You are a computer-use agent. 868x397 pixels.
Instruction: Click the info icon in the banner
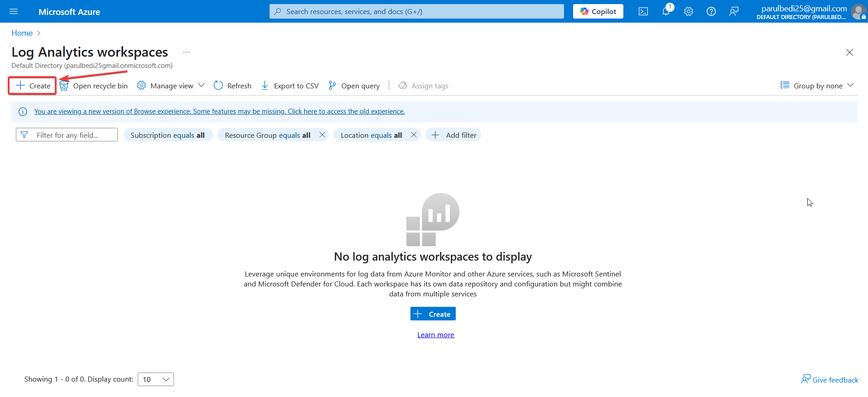(x=23, y=111)
